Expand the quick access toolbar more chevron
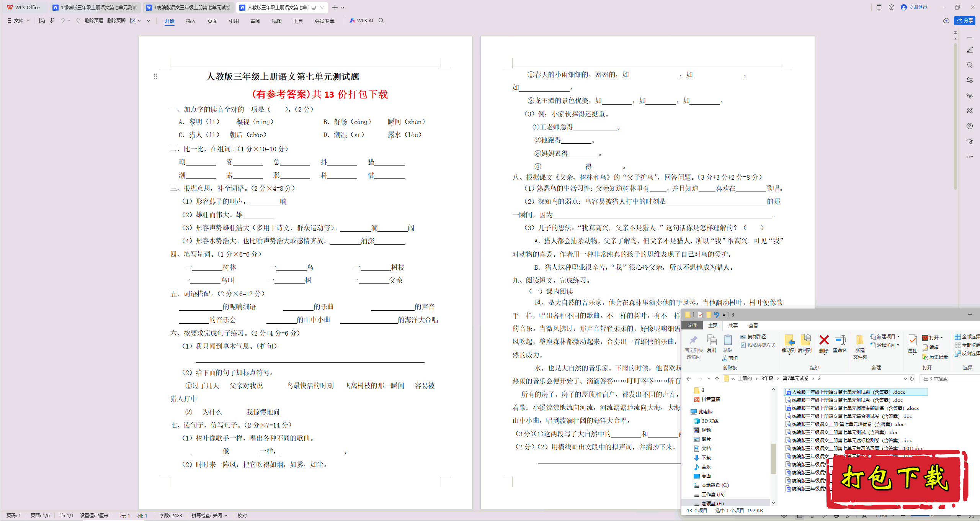This screenshot has height=521, width=980. 149,21
